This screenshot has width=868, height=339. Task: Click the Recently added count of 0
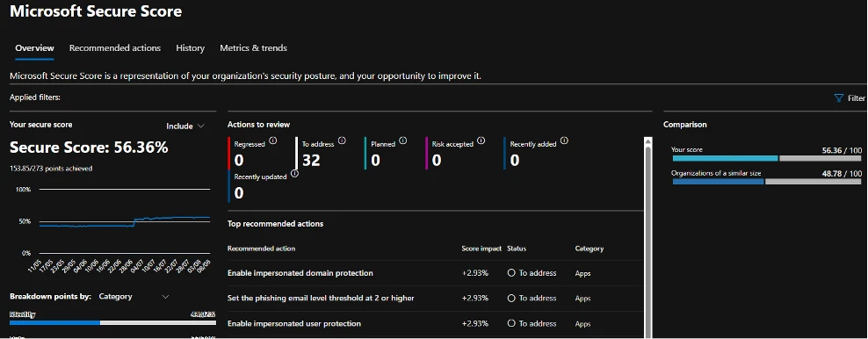pos(515,161)
